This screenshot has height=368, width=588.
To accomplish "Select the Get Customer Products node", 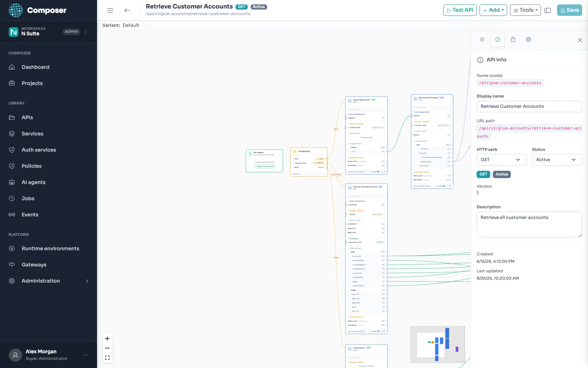I will 432,142.
